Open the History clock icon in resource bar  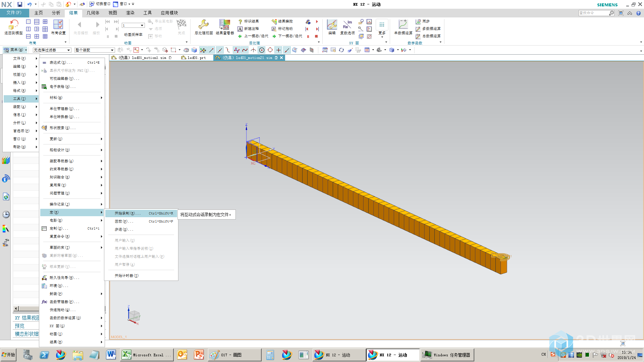point(6,215)
